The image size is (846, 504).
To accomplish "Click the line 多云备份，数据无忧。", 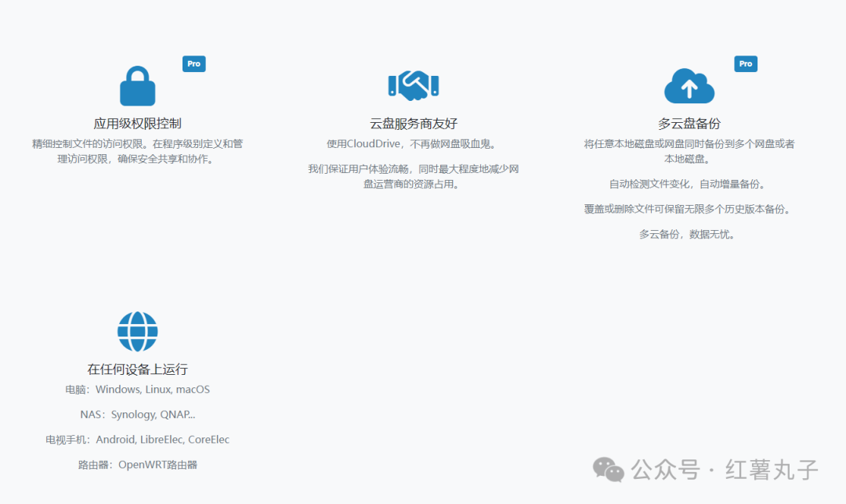I will 689,234.
